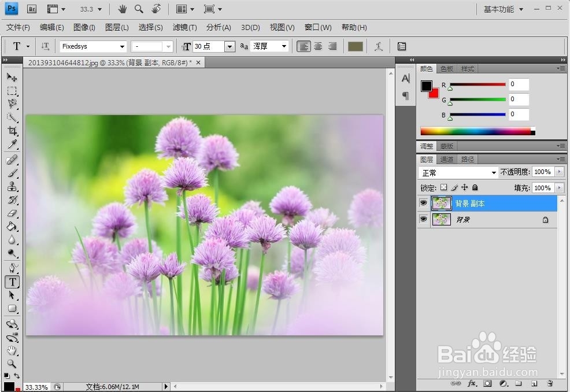
Task: Select the Move tool
Action: point(12,77)
